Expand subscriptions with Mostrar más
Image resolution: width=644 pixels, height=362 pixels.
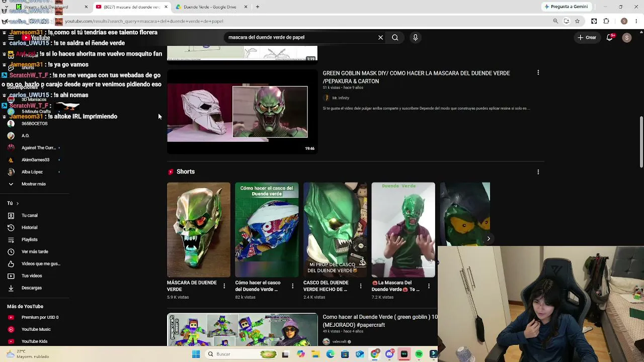coord(34,184)
